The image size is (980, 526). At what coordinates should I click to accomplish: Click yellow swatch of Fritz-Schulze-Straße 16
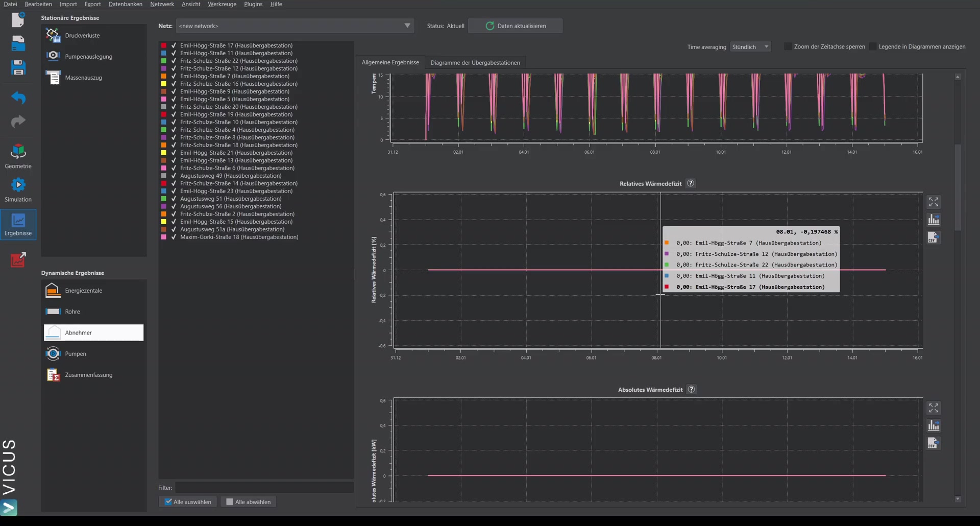point(164,84)
